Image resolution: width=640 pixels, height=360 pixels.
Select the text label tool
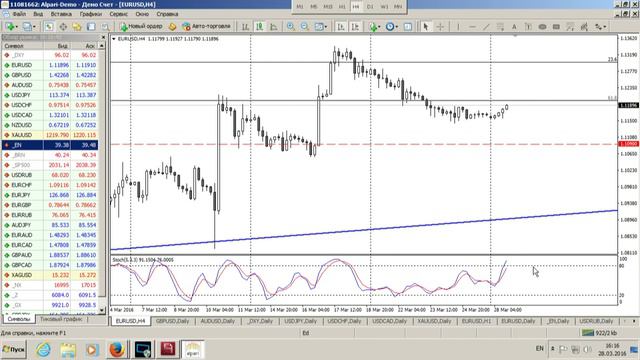tap(528, 27)
